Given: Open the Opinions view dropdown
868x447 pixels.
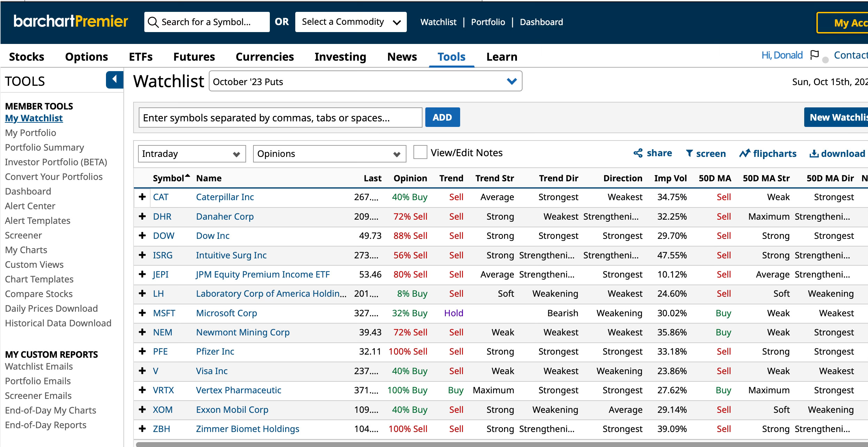Looking at the screenshot, I should (329, 154).
